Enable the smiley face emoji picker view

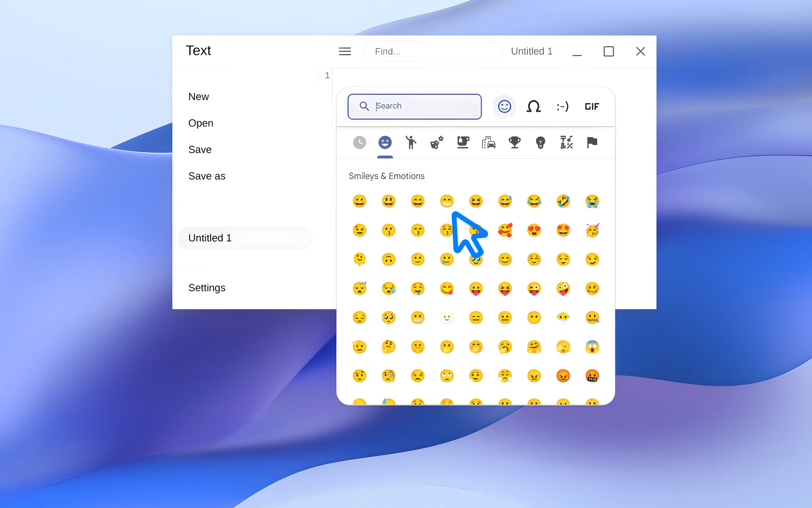[x=504, y=106]
